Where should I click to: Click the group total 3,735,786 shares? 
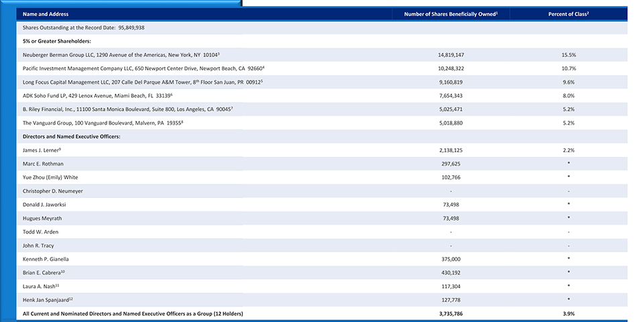pos(451,313)
